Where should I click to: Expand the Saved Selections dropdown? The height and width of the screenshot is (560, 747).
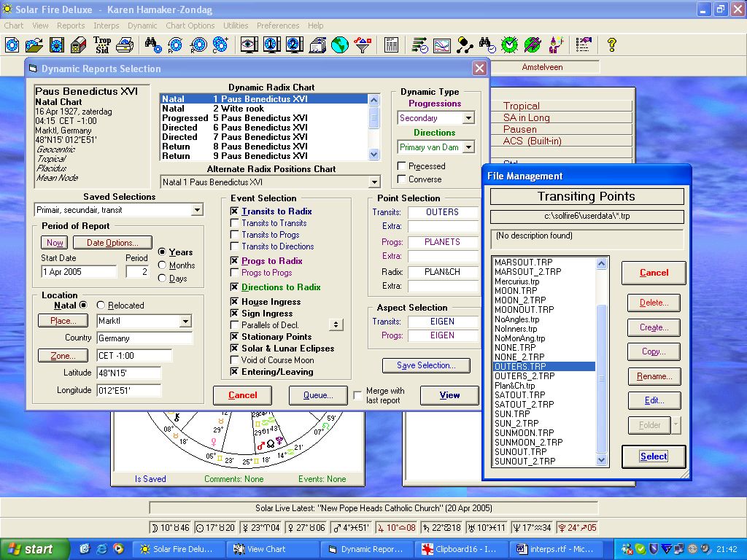197,210
